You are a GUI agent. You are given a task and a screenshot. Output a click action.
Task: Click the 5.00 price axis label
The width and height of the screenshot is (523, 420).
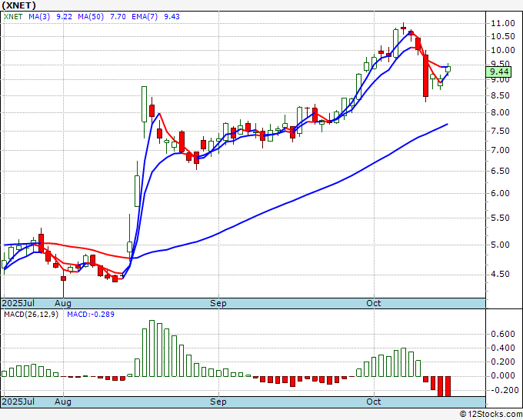pos(501,245)
